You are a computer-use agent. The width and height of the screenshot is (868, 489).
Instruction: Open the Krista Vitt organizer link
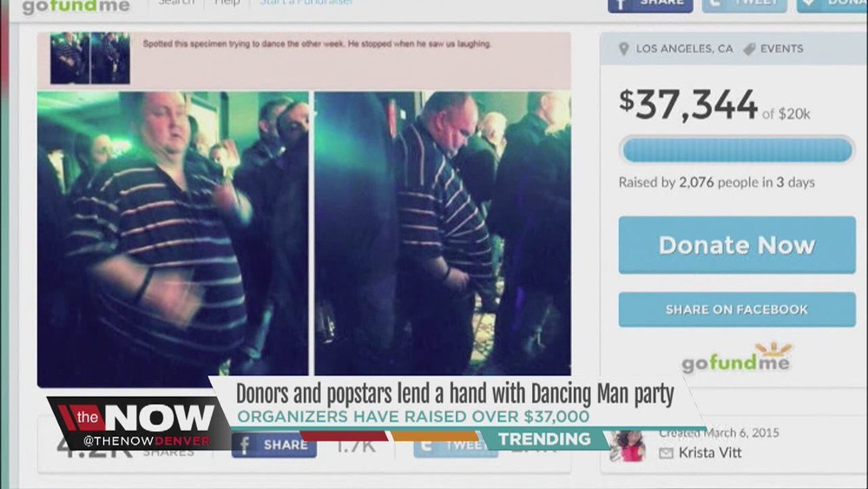pyautogui.click(x=710, y=453)
